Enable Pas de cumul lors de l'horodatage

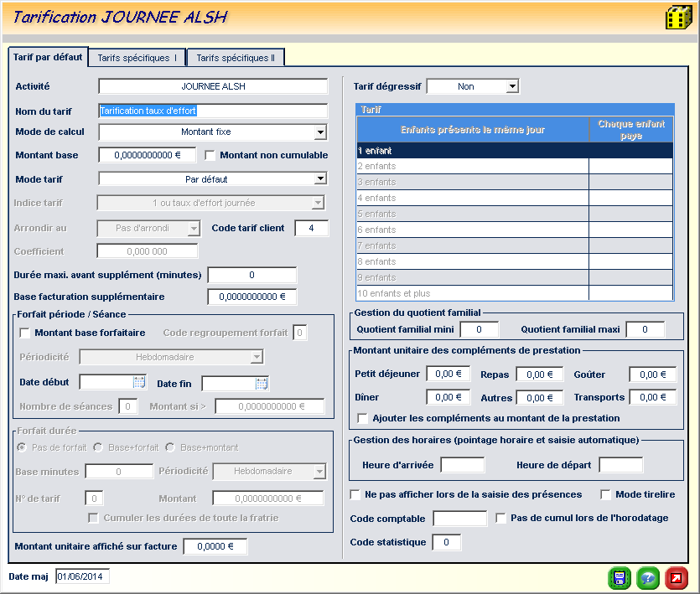pos(501,519)
